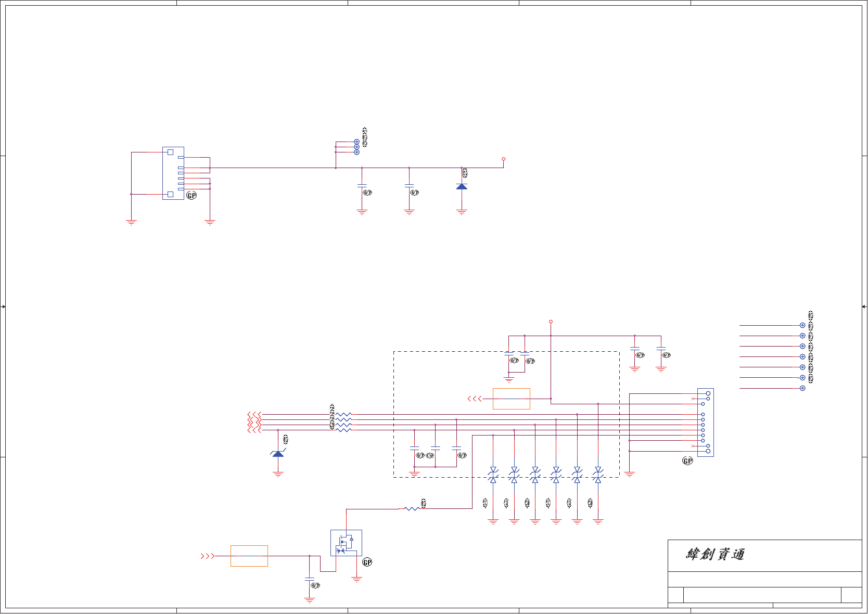Click the Zener diode below the four signal lines

278,454
